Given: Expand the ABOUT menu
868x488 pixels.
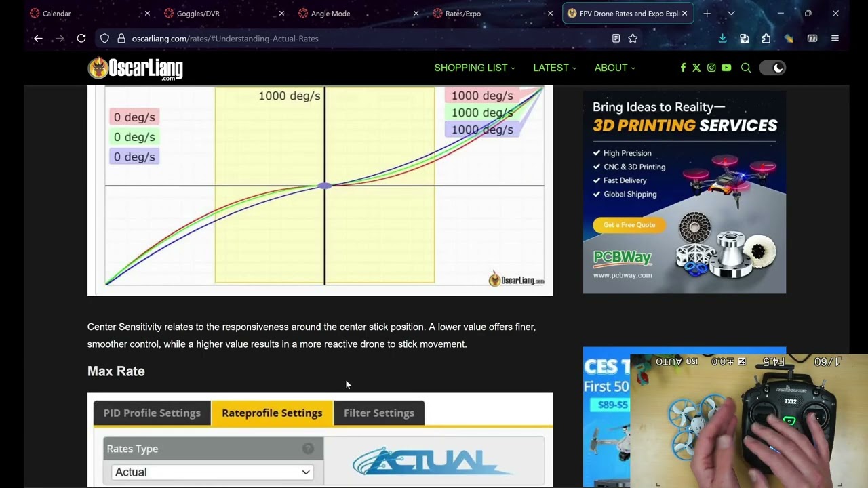Looking at the screenshot, I should coord(615,68).
